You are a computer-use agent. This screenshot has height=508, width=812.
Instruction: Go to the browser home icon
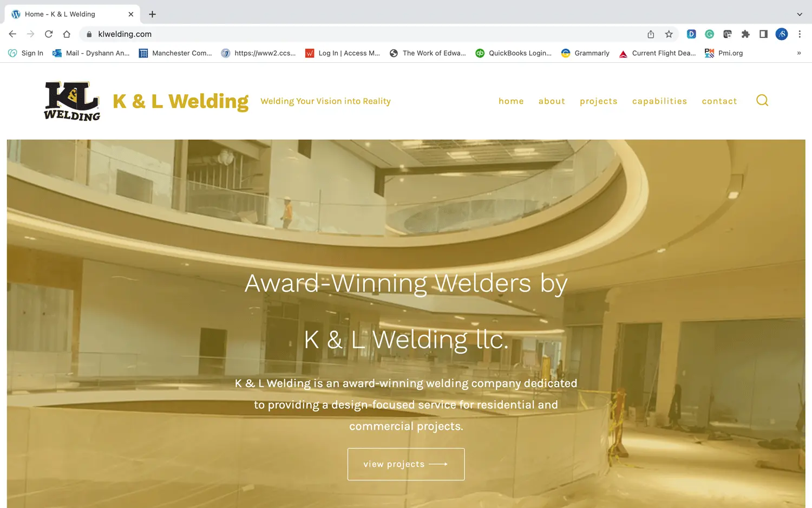67,34
